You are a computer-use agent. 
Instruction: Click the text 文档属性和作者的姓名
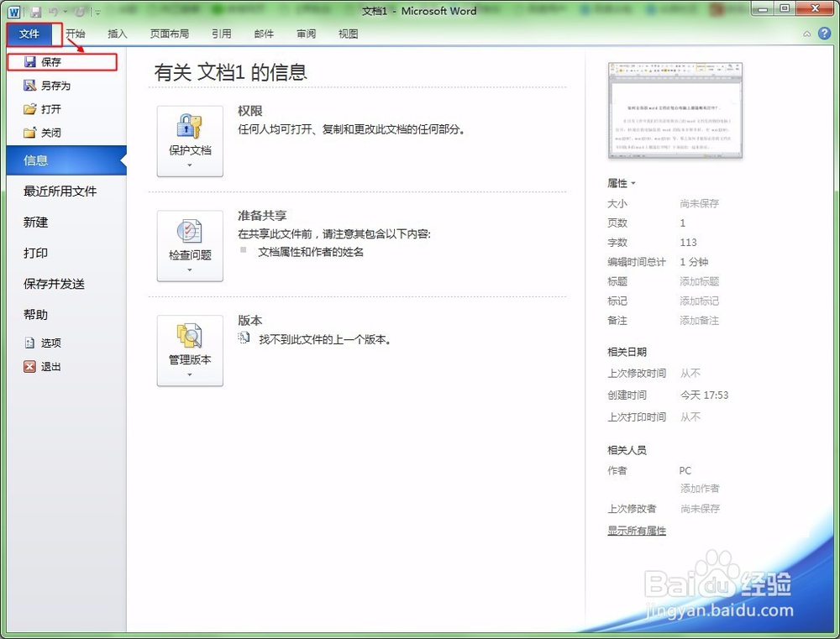tap(311, 252)
